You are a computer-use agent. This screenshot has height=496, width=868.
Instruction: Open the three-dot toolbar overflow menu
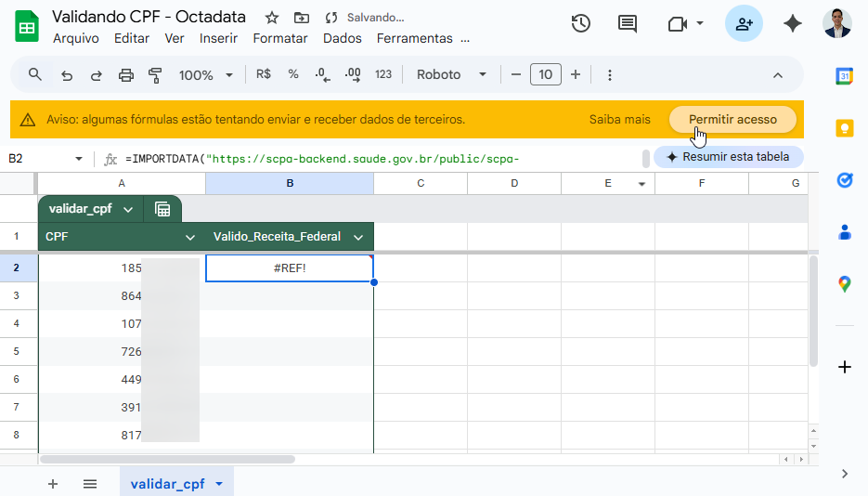point(610,74)
